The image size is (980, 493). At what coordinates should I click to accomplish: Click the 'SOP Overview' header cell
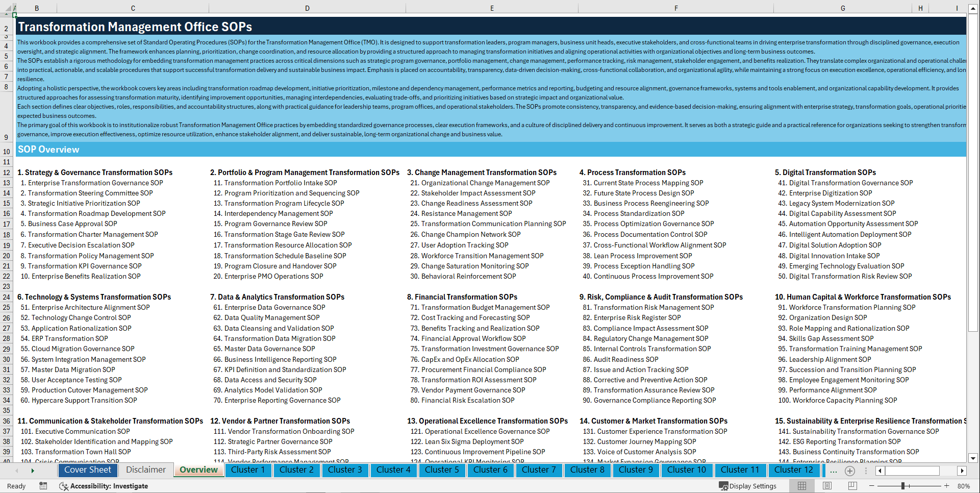click(x=48, y=150)
